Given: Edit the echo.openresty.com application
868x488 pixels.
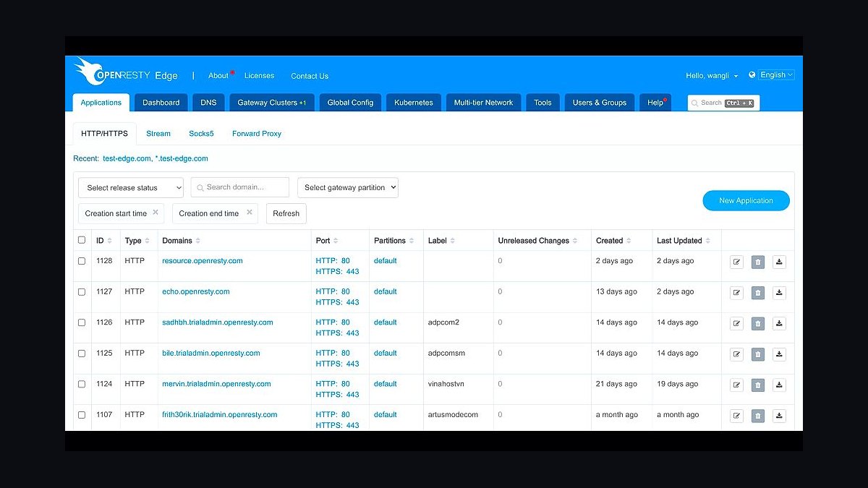Looking at the screenshot, I should click(x=736, y=293).
